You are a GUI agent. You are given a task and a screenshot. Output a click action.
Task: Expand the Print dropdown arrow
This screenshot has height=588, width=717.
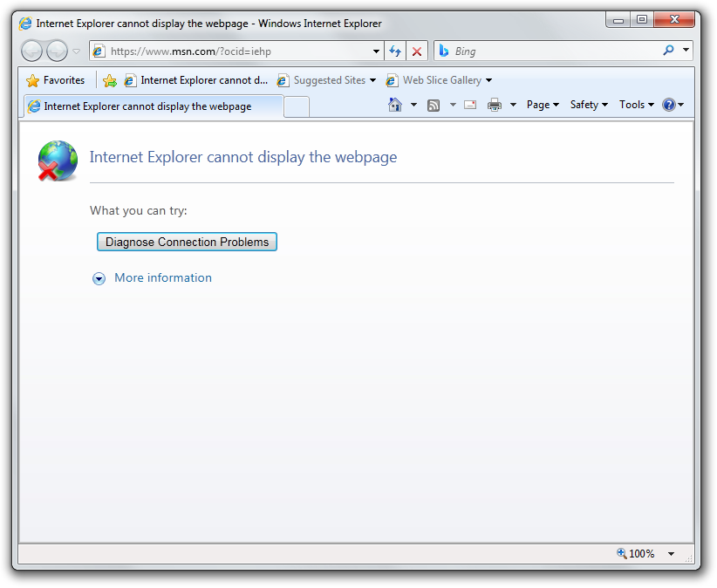[513, 106]
